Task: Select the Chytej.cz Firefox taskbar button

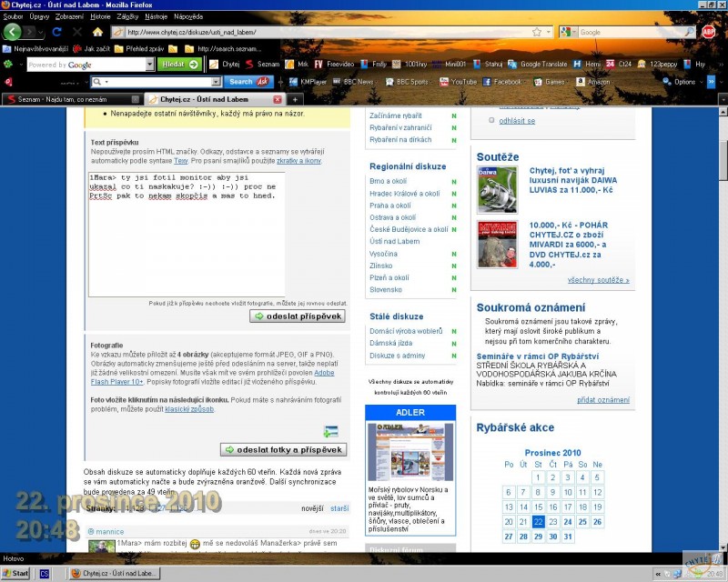Action: tap(116, 573)
